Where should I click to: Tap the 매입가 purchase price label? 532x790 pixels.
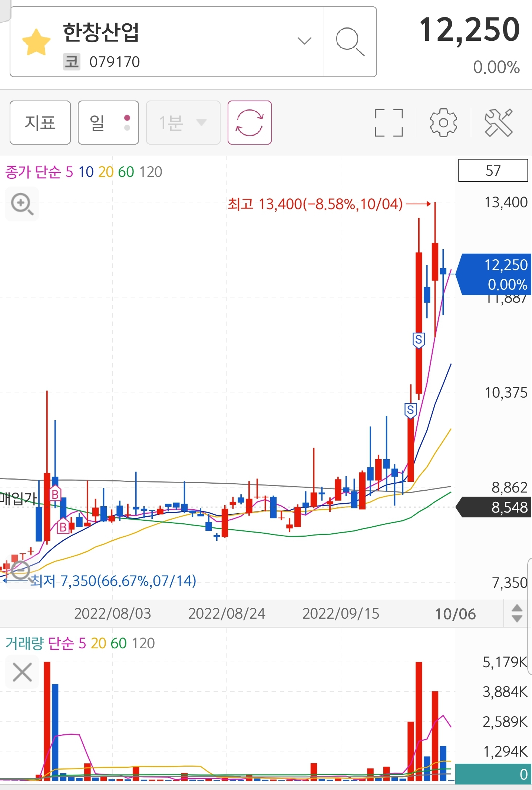click(19, 498)
